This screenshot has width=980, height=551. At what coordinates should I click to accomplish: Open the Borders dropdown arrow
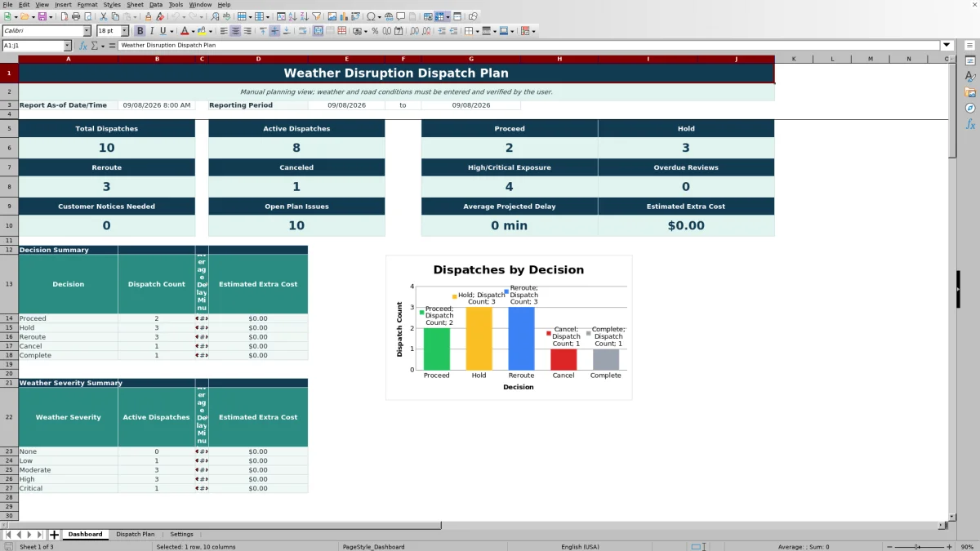(478, 31)
